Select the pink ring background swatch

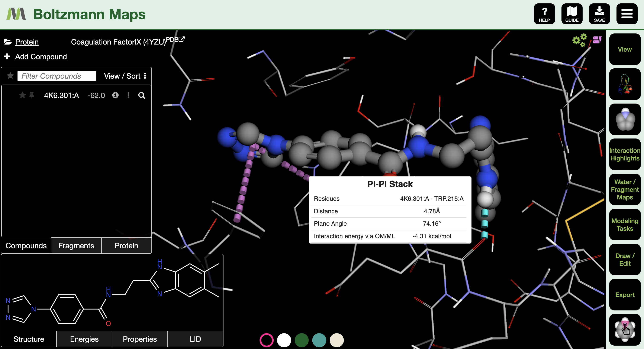267,340
